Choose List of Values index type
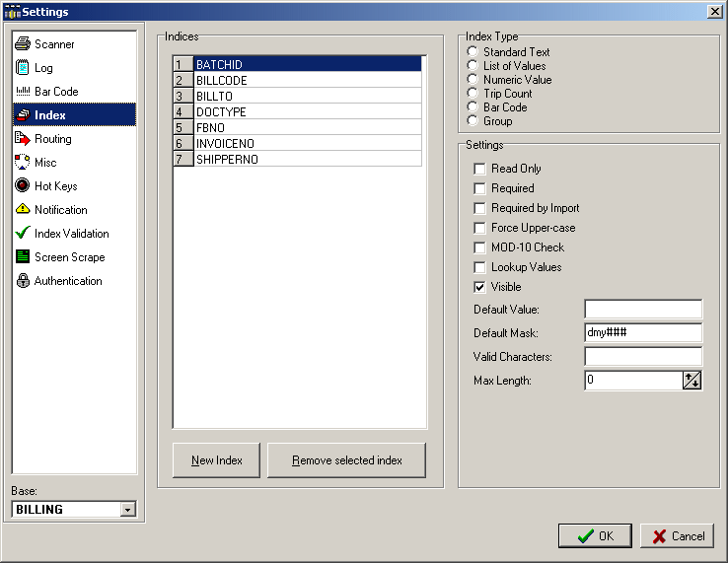 [x=473, y=65]
